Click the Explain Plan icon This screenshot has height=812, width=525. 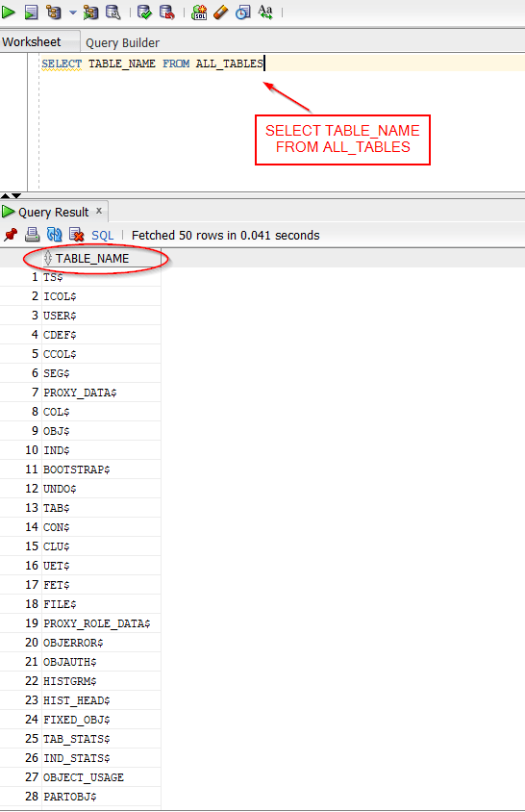53,12
